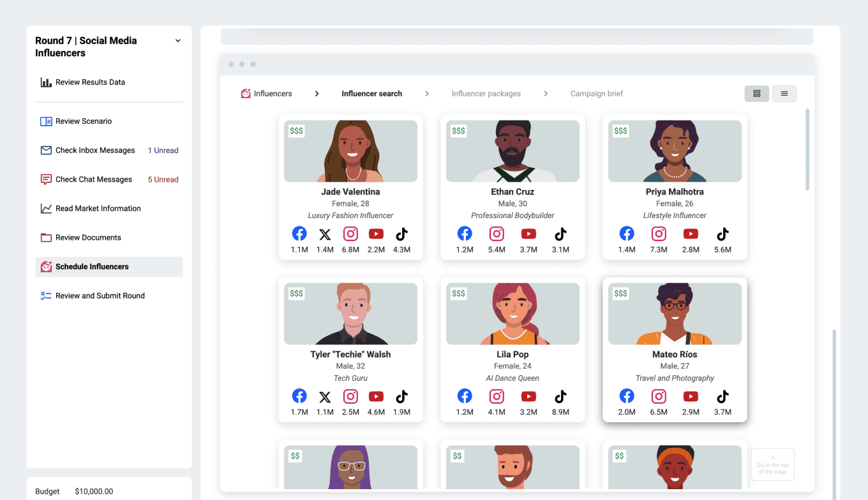Viewport: 868px width, 500px height.
Task: Click Go to the top of the page button
Action: coord(773,464)
